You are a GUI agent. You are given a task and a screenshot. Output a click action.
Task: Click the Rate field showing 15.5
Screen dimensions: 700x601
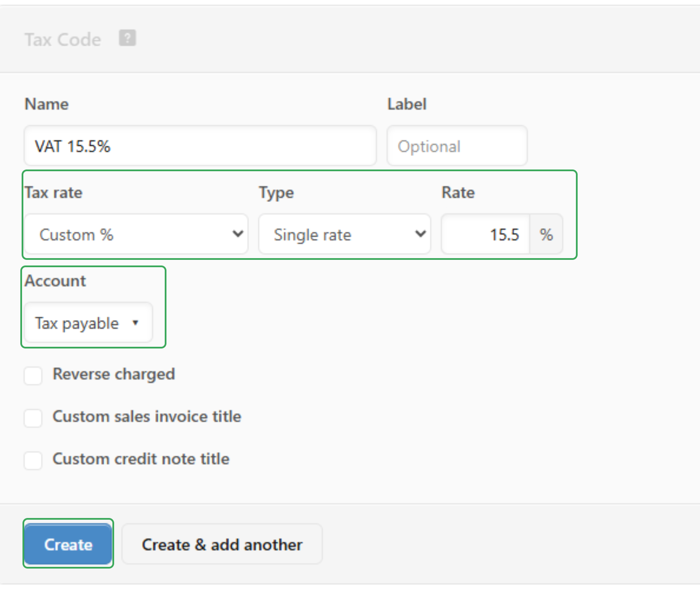[485, 234]
